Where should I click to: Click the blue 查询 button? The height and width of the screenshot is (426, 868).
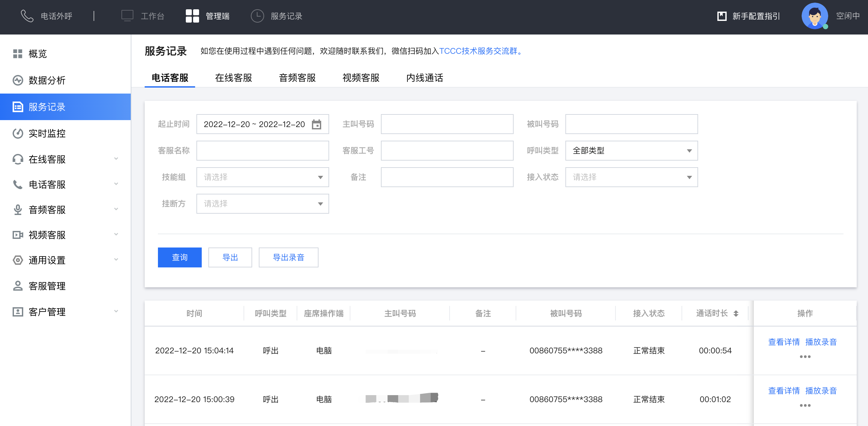[x=180, y=257]
